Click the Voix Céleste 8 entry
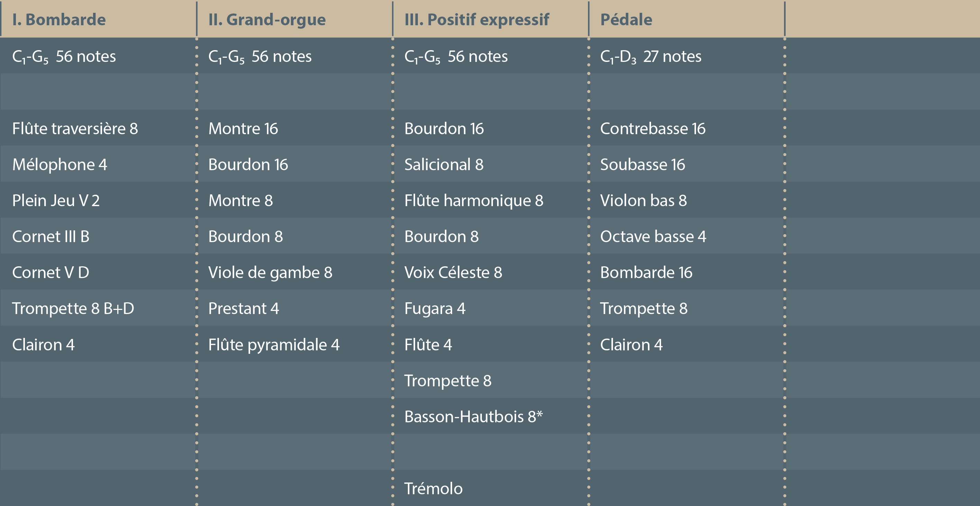This screenshot has width=980, height=506. coord(453,273)
